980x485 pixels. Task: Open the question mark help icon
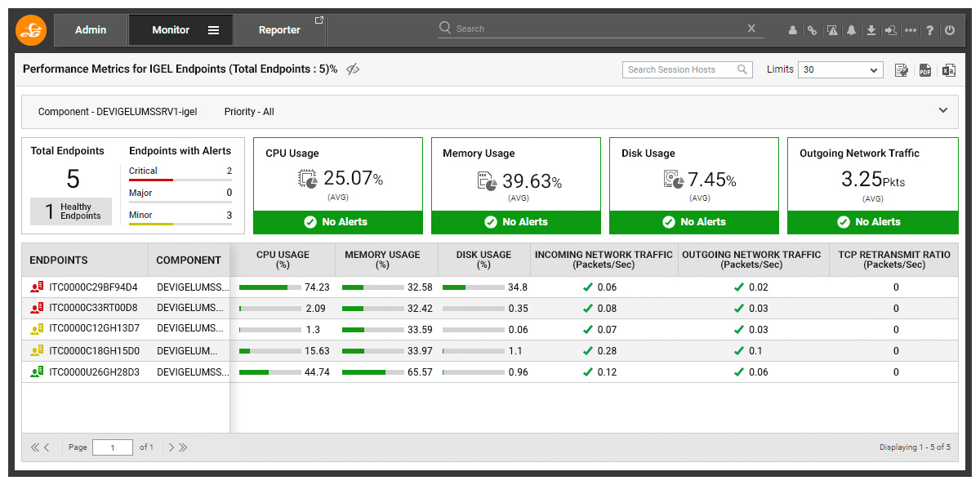pyautogui.click(x=930, y=30)
